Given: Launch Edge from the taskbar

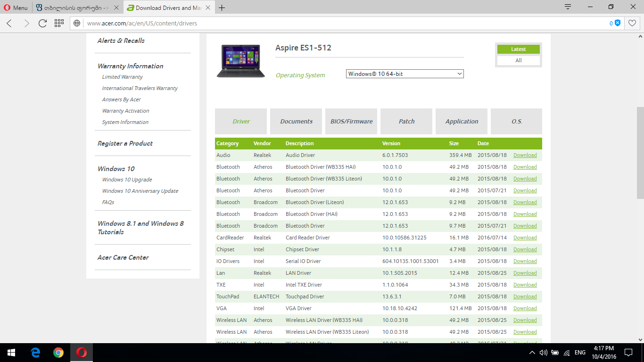Looking at the screenshot, I should (x=35, y=353).
